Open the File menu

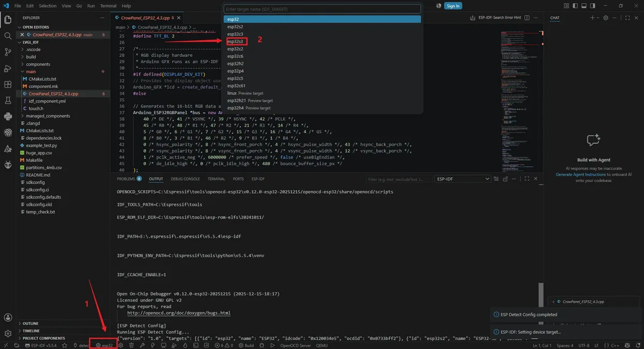[x=18, y=6]
